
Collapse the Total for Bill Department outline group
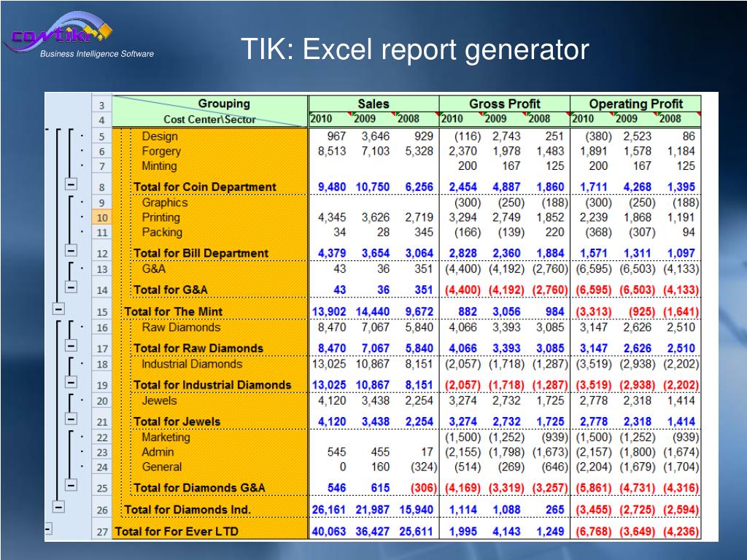coord(71,250)
